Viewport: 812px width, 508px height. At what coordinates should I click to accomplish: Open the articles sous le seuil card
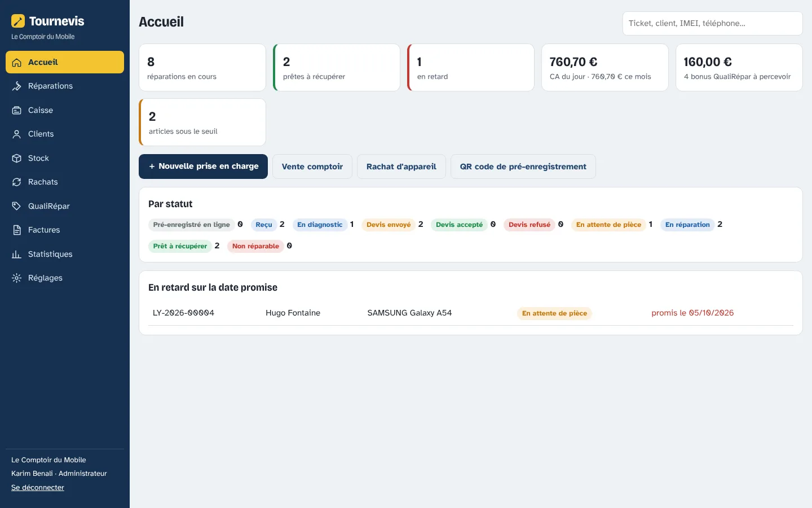[202, 122]
